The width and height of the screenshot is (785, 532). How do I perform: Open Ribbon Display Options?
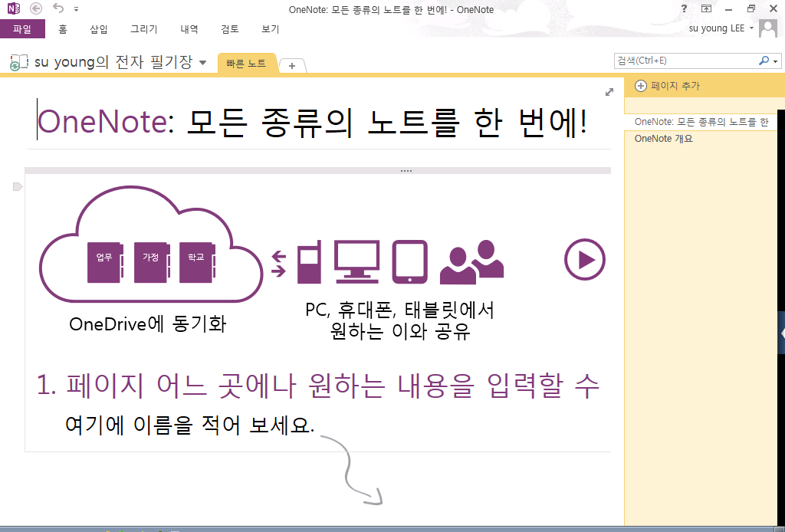[706, 8]
